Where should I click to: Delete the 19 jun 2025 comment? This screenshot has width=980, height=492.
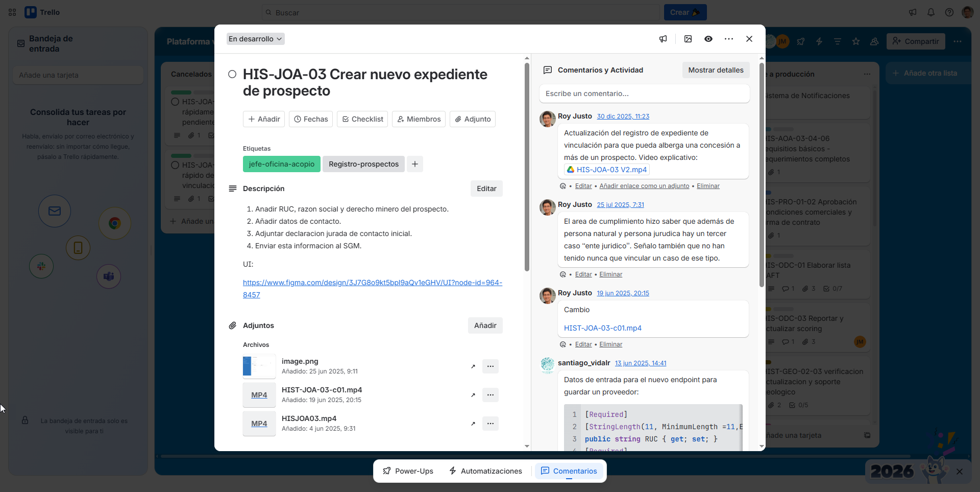(x=610, y=344)
